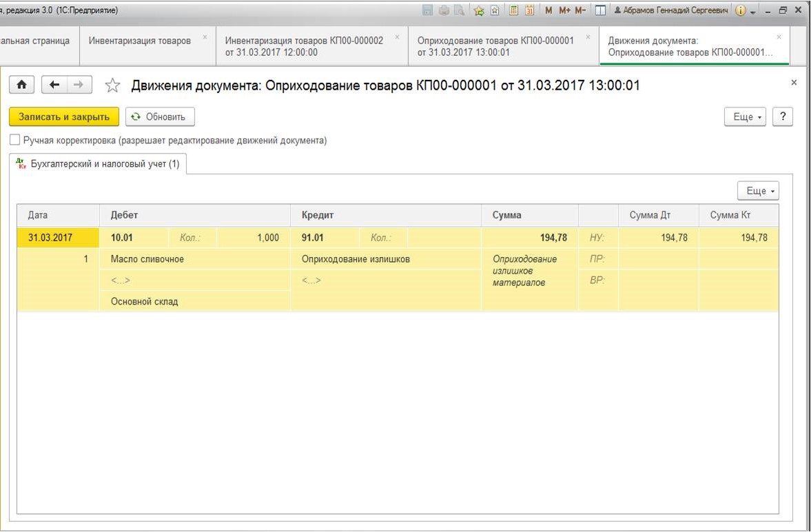Click the Сумма Дт column header
Viewport: 811px width, 532px height.
(x=659, y=215)
